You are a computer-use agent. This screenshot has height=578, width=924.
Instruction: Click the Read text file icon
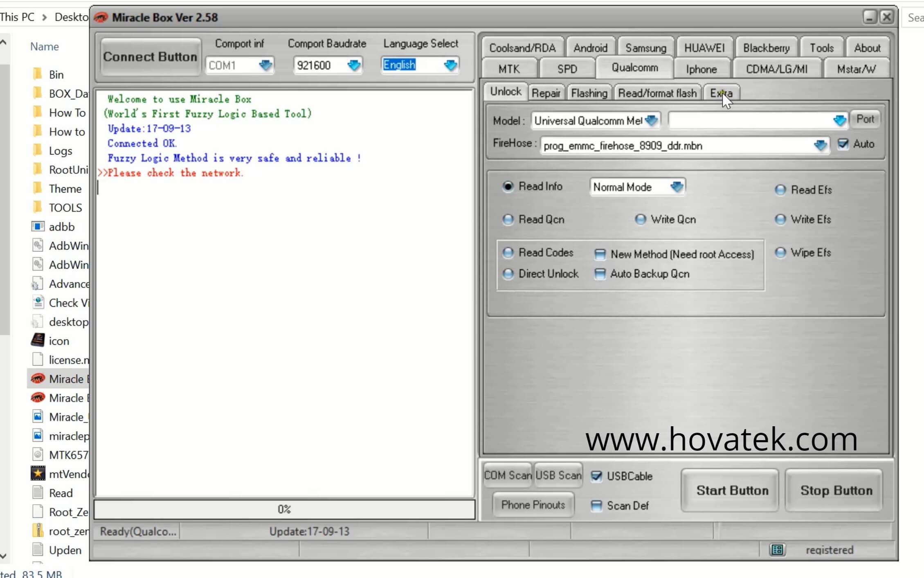click(x=38, y=493)
